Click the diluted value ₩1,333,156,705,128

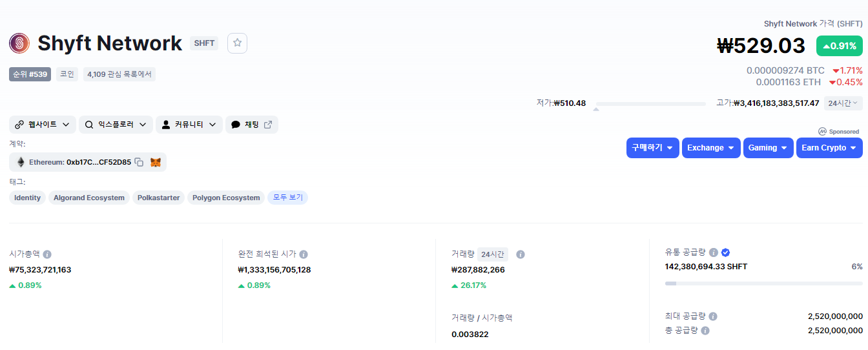tap(274, 270)
